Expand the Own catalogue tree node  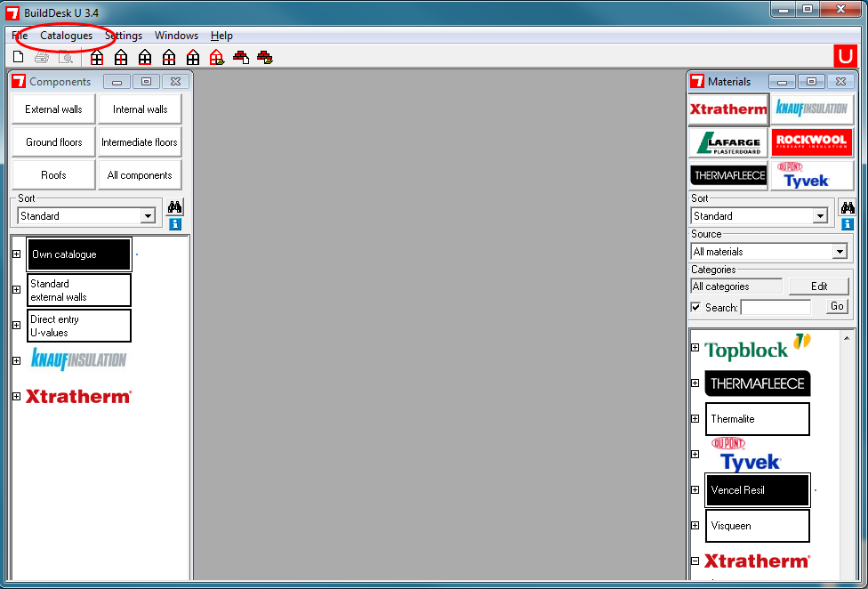tap(17, 254)
